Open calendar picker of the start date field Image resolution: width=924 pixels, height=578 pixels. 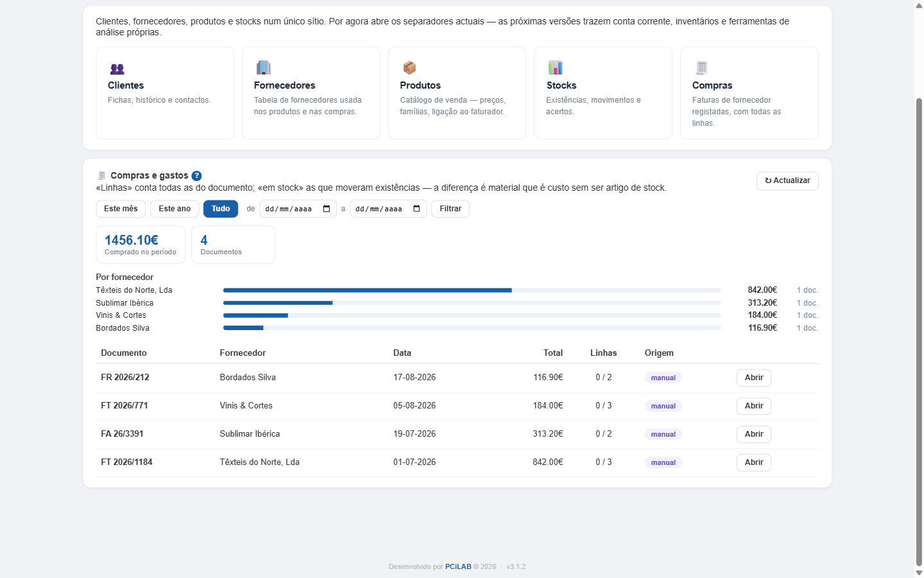327,209
